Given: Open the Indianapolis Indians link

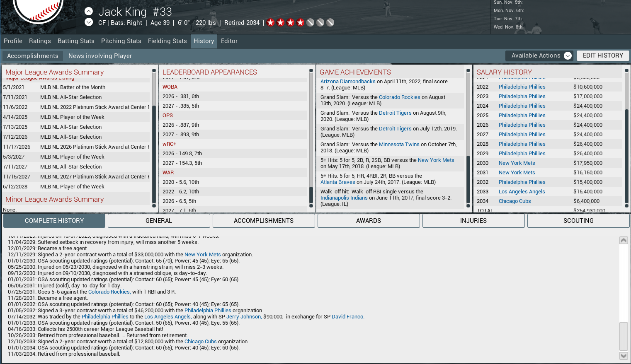Looking at the screenshot, I should (x=344, y=198).
